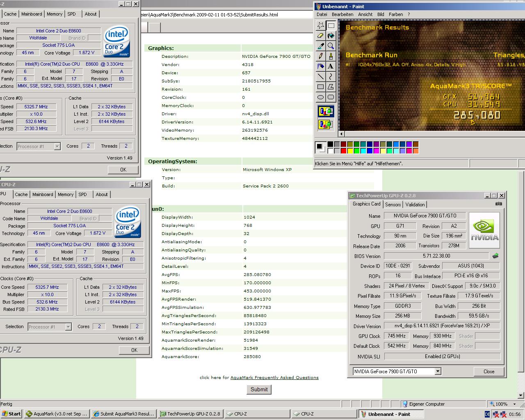The image size is (525, 420).
Task: Click the BIOS save chip icon in GPU-Z
Action: (x=495, y=256)
